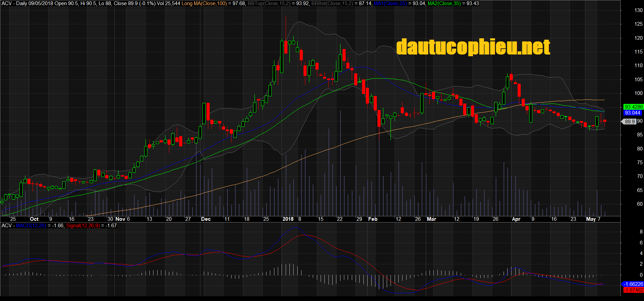
Task: Click the grey 89.9 last price marker
Action: pyautogui.click(x=629, y=121)
